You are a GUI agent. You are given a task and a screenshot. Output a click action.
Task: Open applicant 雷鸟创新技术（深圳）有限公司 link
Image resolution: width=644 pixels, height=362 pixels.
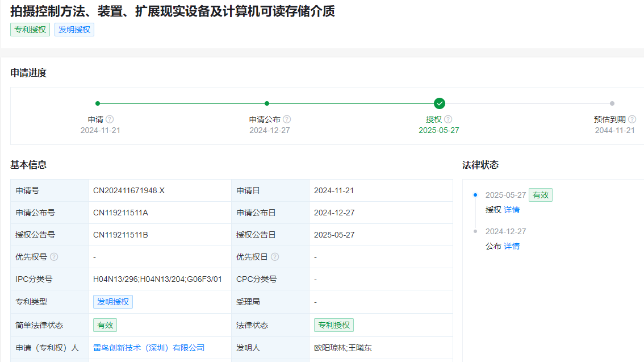[x=149, y=348]
